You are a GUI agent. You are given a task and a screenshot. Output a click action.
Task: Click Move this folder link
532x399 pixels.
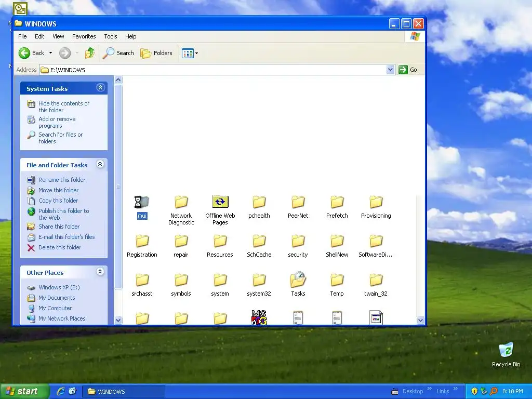click(x=58, y=190)
